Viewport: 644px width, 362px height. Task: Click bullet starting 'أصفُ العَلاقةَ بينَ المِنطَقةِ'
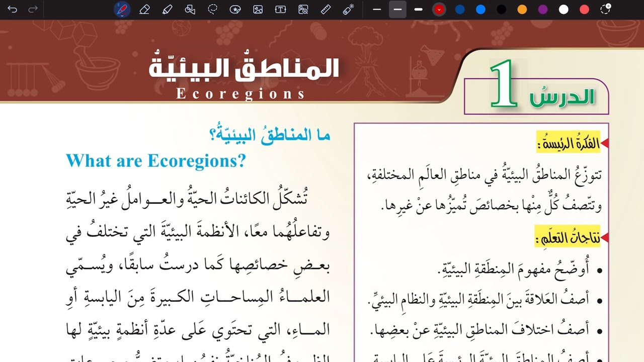478,301
